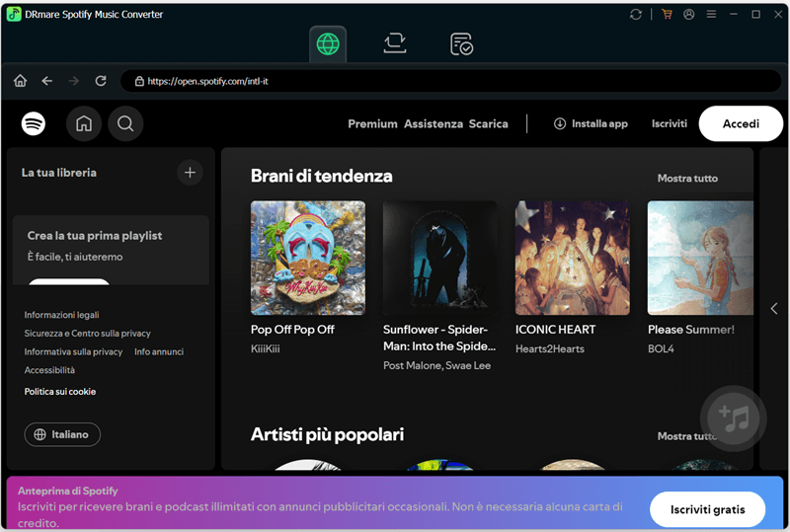
Task: Open Informazioni legali link
Action: point(61,315)
